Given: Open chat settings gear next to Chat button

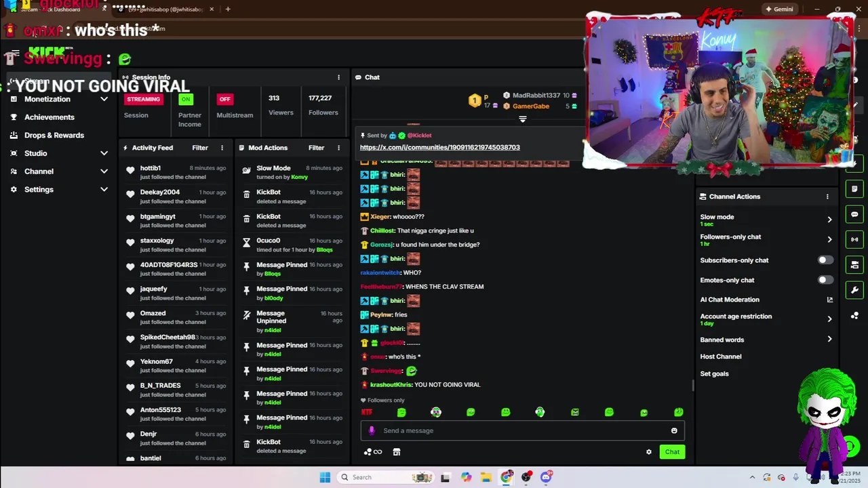Looking at the screenshot, I should 649,452.
